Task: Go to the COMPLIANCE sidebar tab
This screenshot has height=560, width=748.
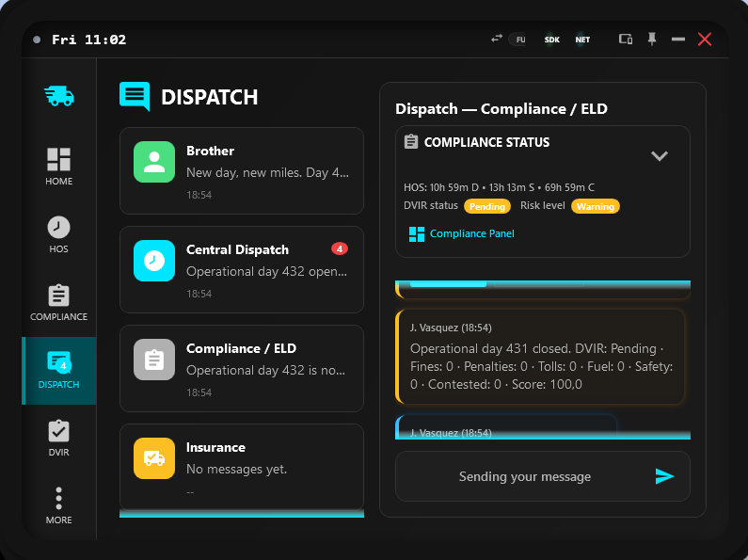Action: (58, 302)
